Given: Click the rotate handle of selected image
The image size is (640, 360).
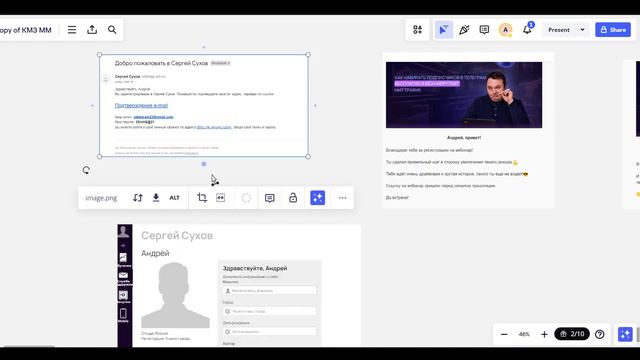Looking at the screenshot, I should [x=86, y=170].
